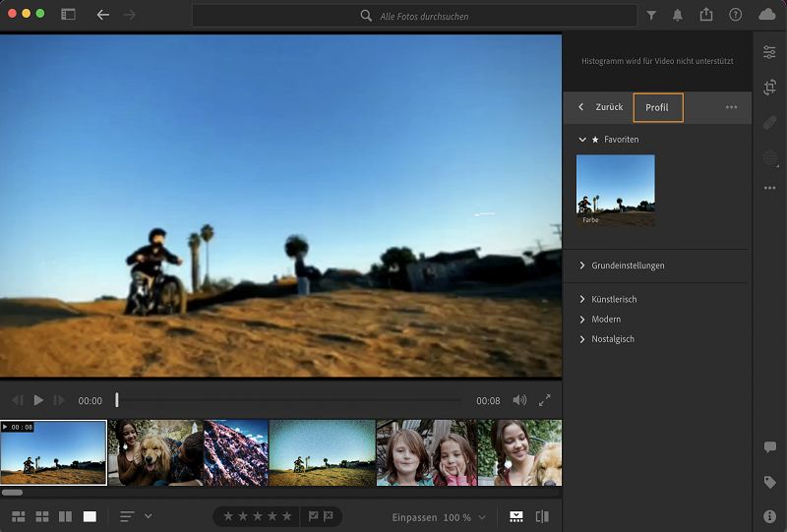Click the Profil tab label
This screenshot has height=532, width=787.
coord(657,107)
